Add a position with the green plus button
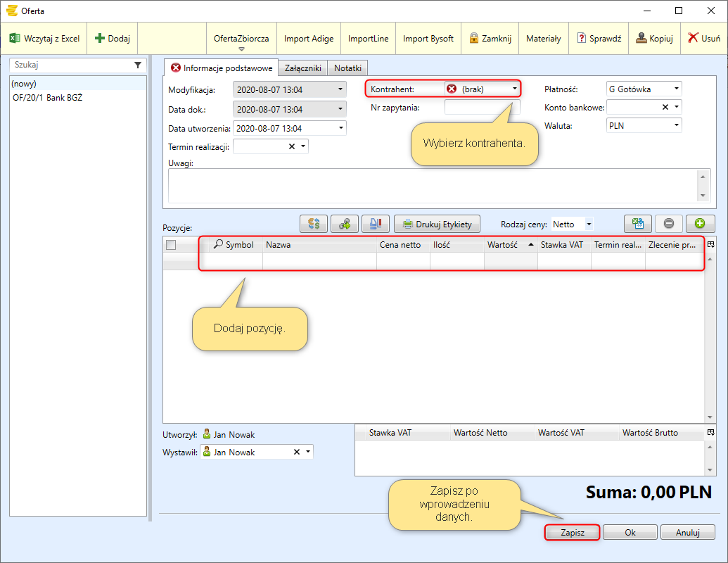This screenshot has height=563, width=728. pos(700,224)
